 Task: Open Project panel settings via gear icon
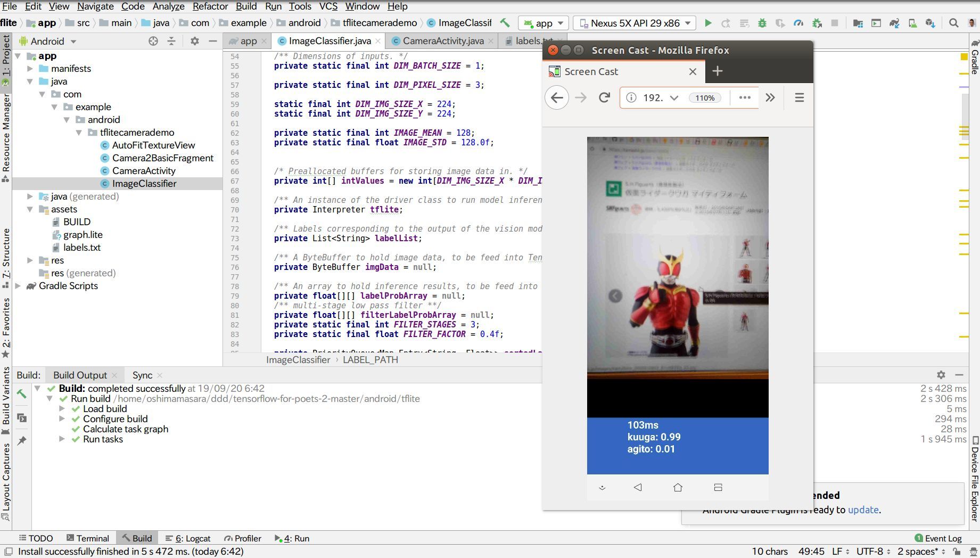194,40
